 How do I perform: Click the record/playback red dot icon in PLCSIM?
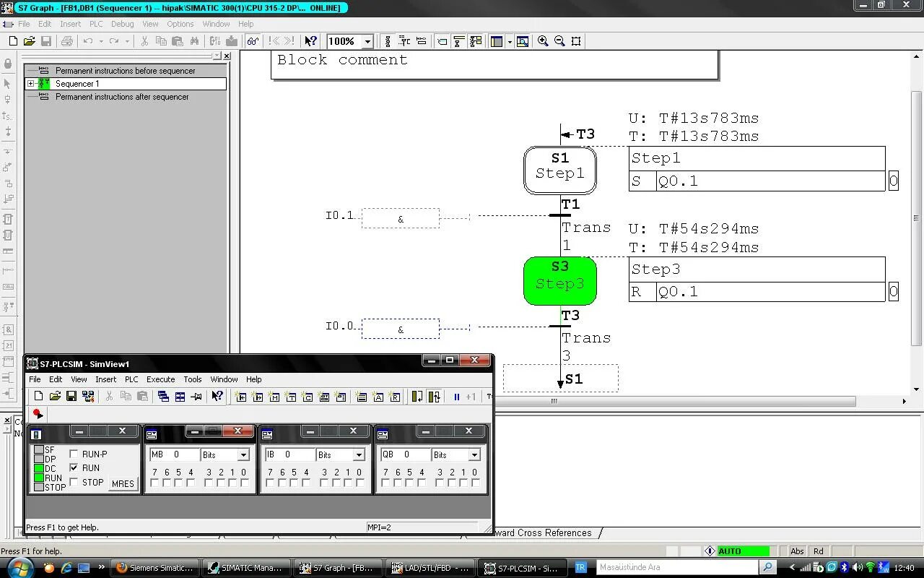point(38,414)
